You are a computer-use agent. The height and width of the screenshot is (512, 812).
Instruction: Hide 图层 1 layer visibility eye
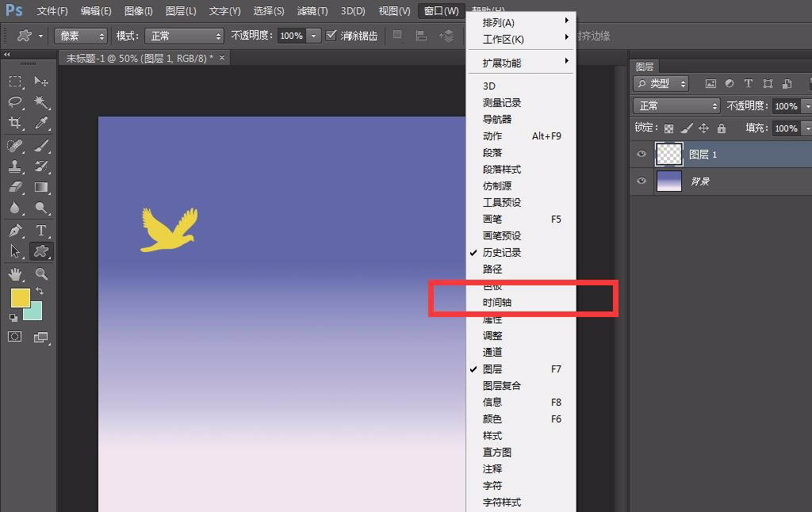(641, 154)
